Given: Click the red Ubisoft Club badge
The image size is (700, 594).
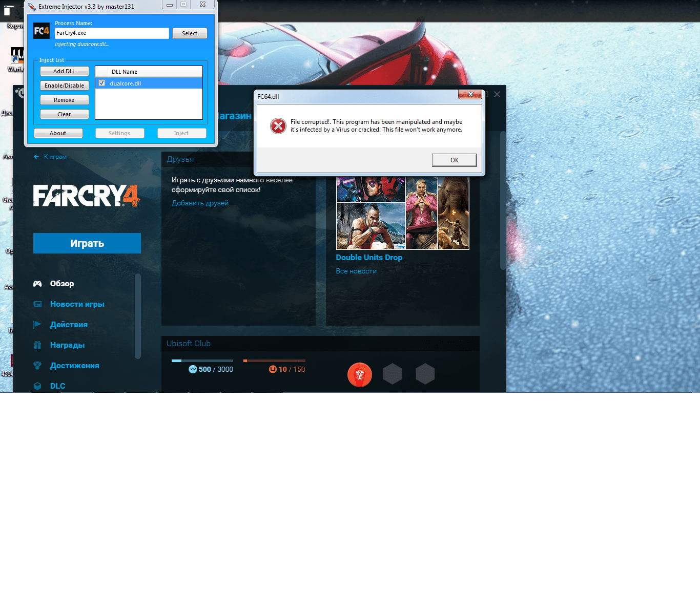Looking at the screenshot, I should (x=360, y=375).
